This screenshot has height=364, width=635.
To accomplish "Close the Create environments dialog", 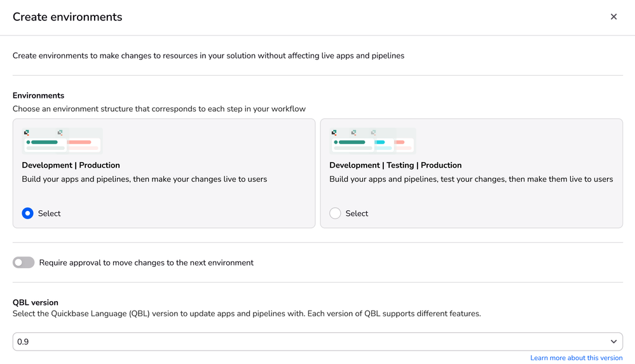I will pyautogui.click(x=613, y=17).
